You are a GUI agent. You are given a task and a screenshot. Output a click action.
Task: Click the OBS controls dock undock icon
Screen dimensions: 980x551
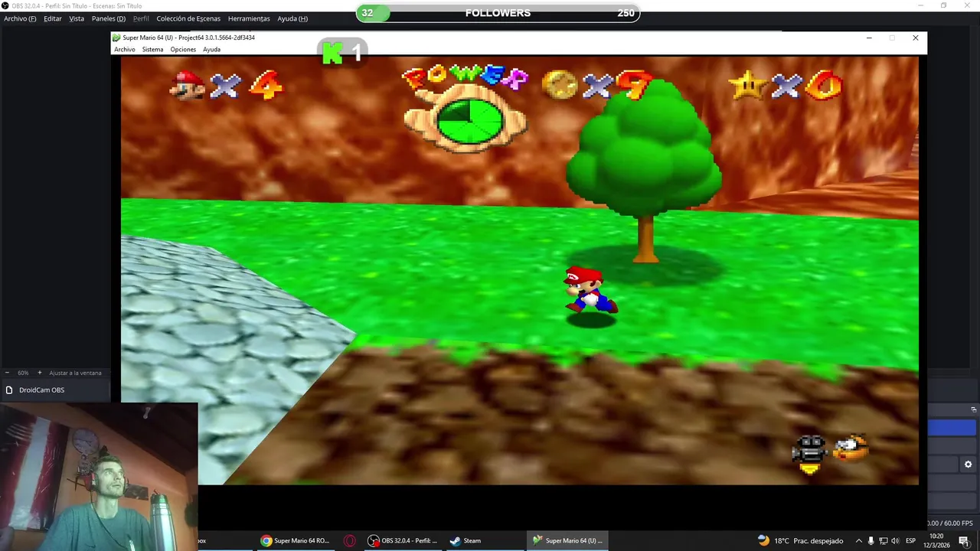click(x=974, y=409)
